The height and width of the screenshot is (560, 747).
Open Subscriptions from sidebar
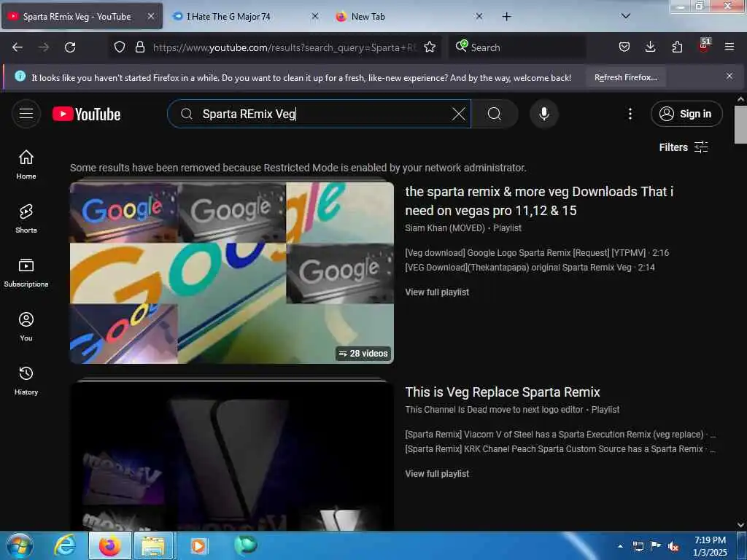tap(26, 273)
